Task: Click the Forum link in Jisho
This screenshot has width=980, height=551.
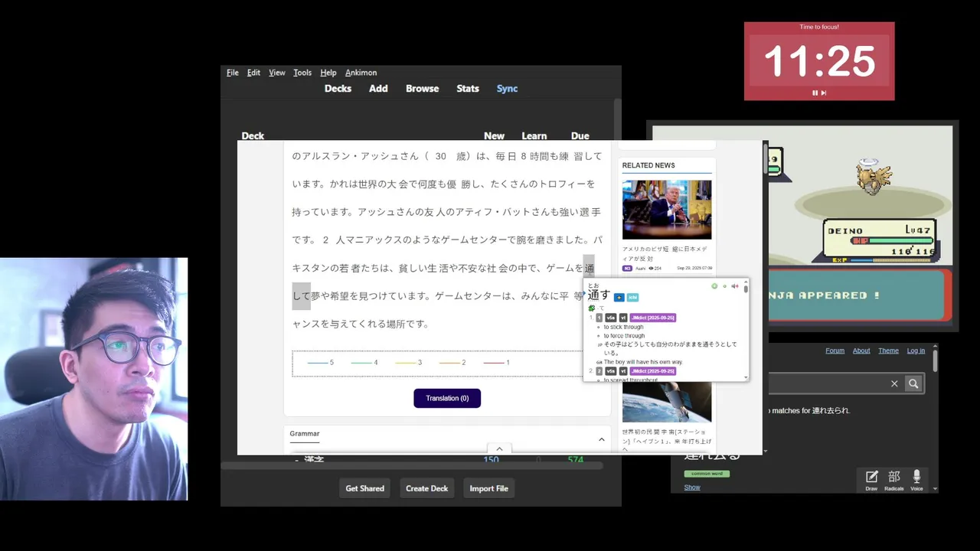Action: tap(835, 350)
